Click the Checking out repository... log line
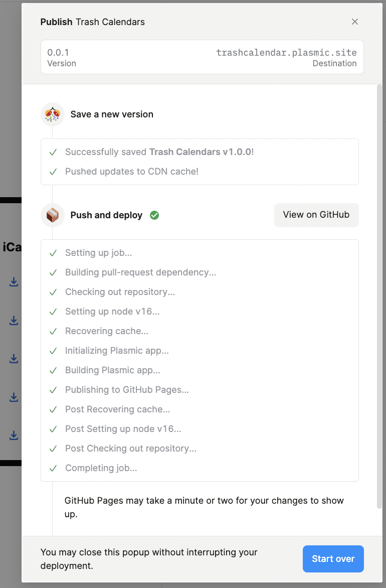The width and height of the screenshot is (386, 588). click(120, 292)
